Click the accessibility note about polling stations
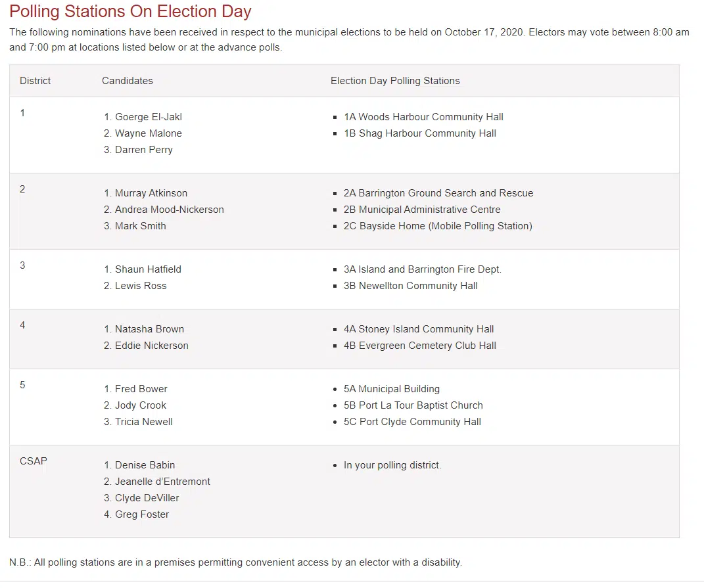 coord(235,562)
